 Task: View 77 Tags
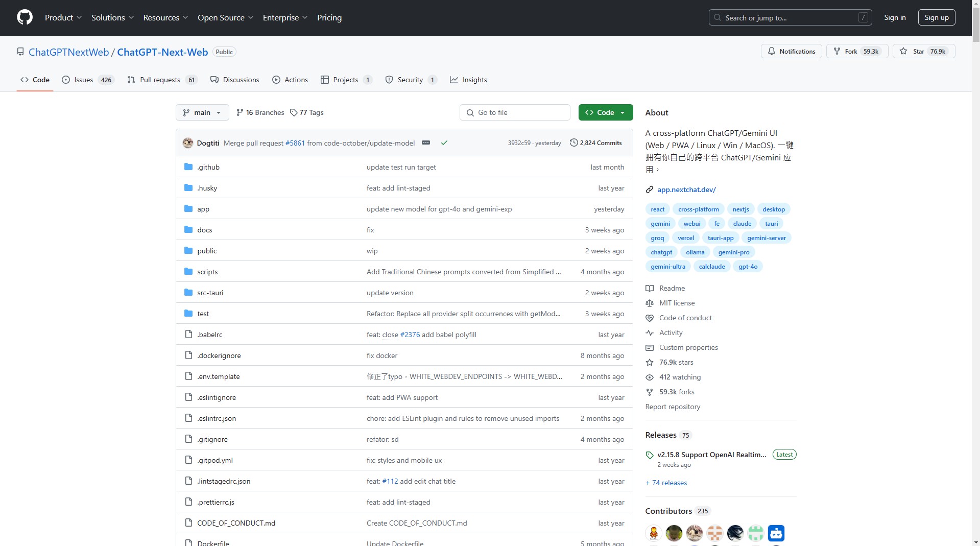click(307, 112)
